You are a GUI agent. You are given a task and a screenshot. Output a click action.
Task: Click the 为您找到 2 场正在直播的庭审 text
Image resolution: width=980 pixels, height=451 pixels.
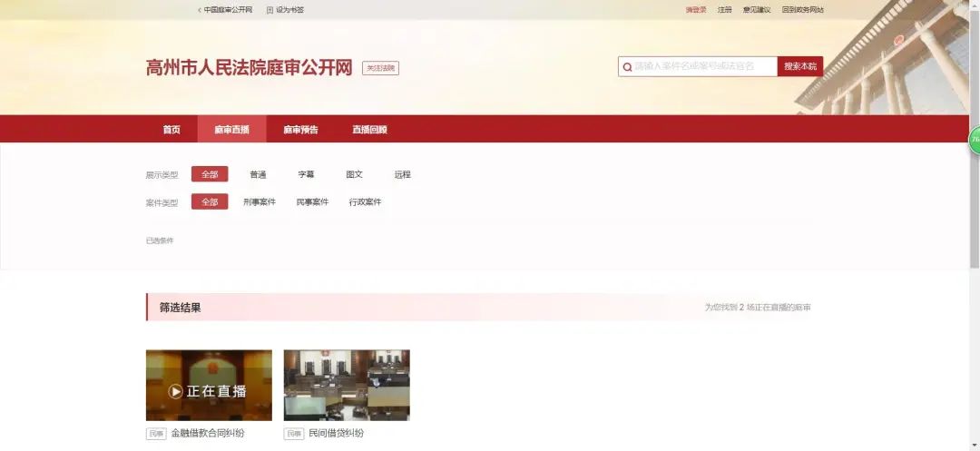(x=758, y=308)
